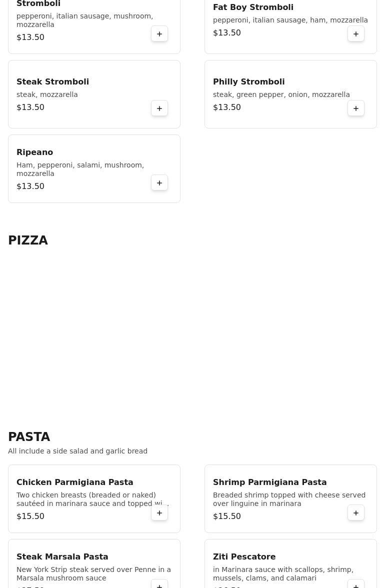
Task: Click the PIZZA section heading
Action: 28,240
